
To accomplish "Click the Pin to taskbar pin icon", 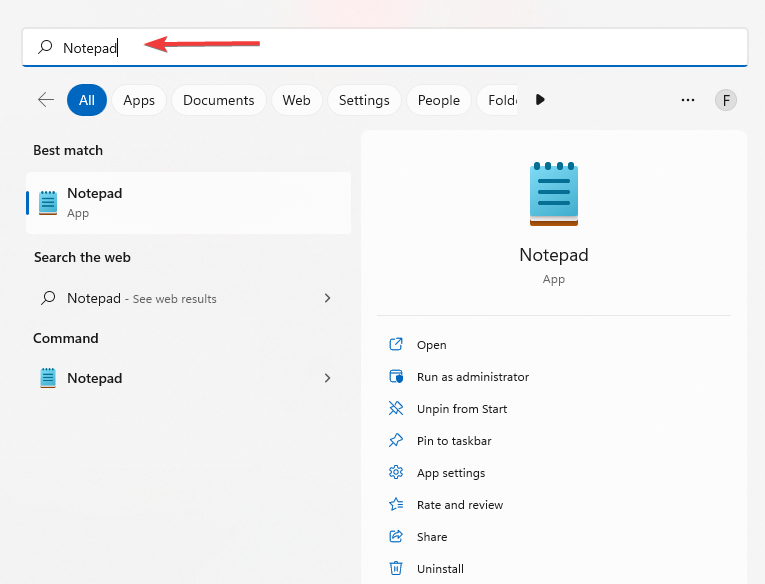I will [x=396, y=440].
